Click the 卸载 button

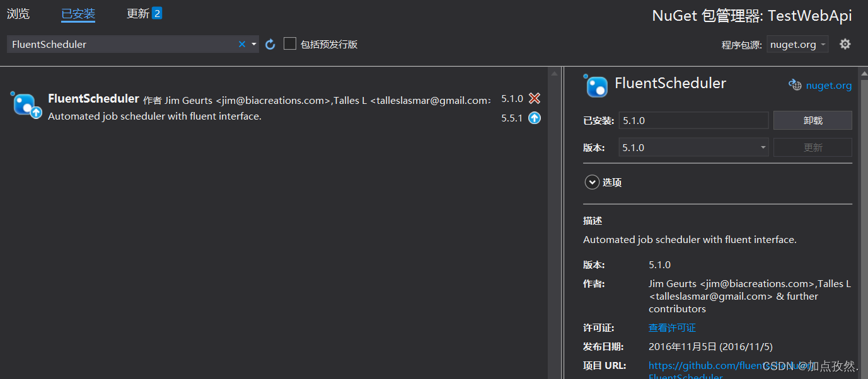(x=813, y=120)
